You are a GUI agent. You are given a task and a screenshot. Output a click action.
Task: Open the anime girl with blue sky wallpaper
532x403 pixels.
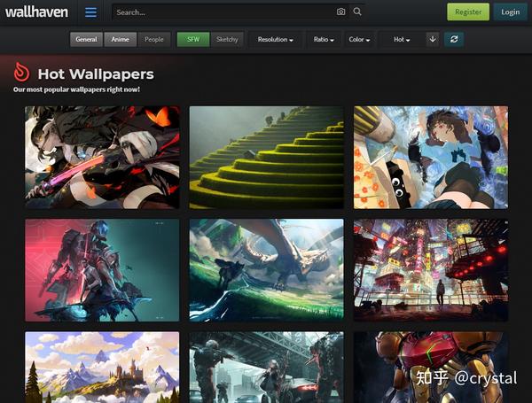click(x=431, y=158)
